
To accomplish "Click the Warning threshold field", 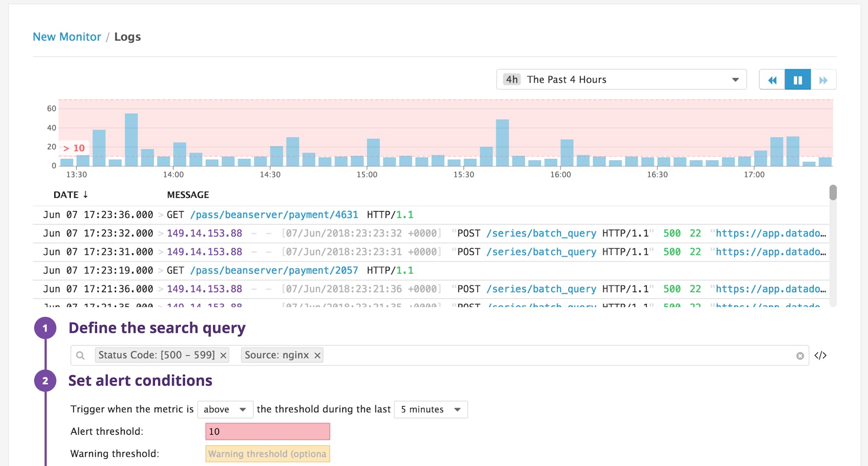I will coord(267,454).
